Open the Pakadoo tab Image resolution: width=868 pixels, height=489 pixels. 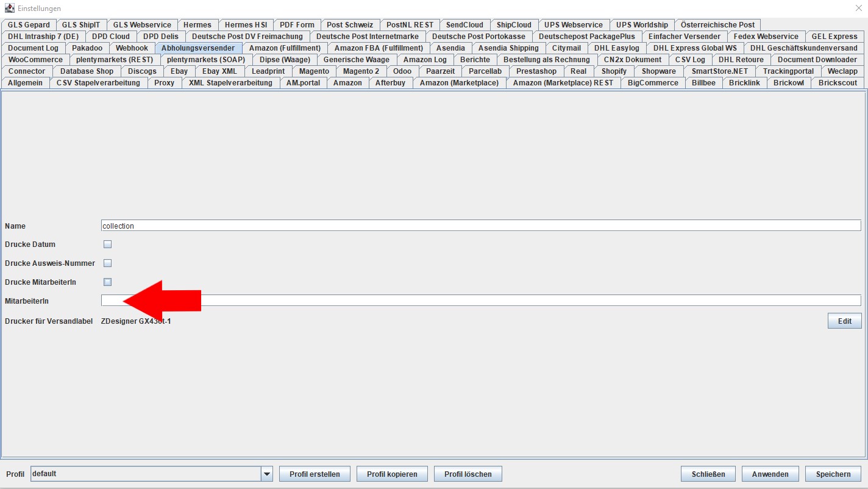coord(87,48)
